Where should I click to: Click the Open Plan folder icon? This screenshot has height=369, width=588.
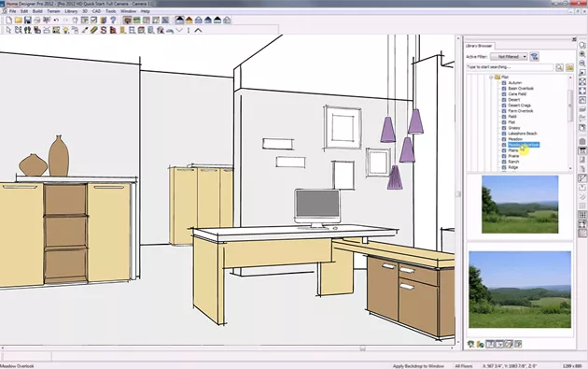(18, 20)
